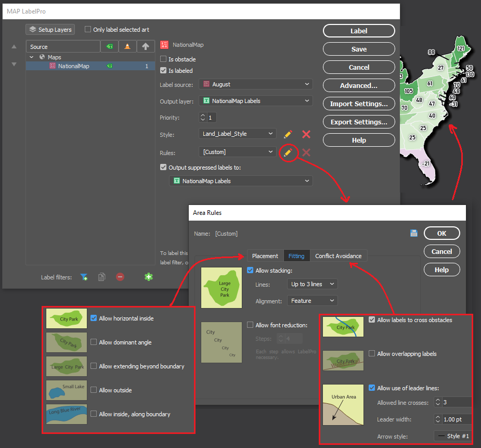The height and width of the screenshot is (448, 481).
Task: Click Import Settings button
Action: [x=359, y=104]
